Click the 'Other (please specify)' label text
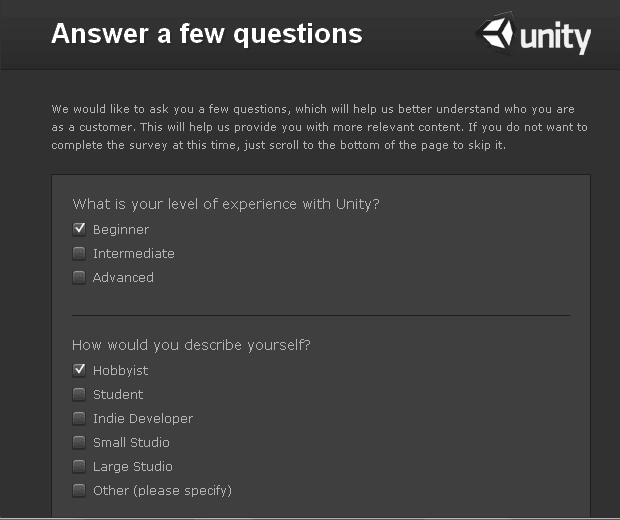620x520 pixels. click(162, 491)
